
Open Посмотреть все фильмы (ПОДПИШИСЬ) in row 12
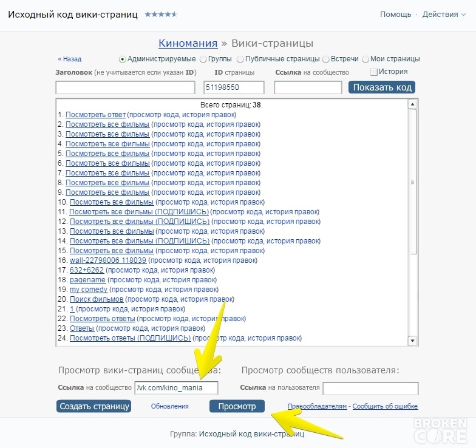[x=140, y=222]
